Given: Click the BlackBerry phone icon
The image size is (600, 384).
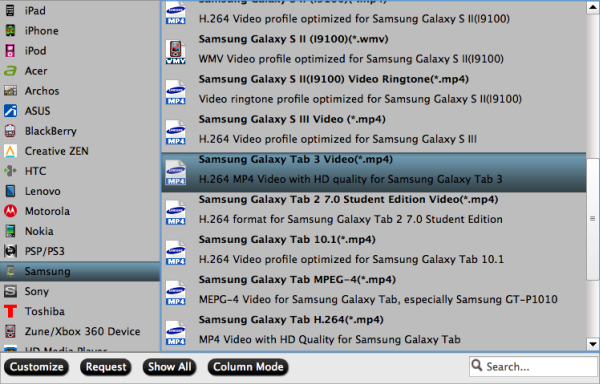Looking at the screenshot, I should 10,131.
